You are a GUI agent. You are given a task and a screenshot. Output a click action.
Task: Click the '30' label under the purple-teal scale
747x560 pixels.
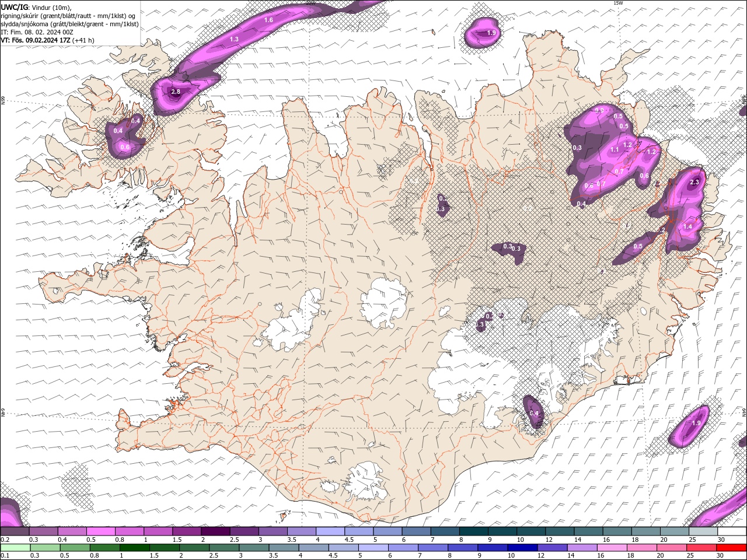pyautogui.click(x=721, y=540)
